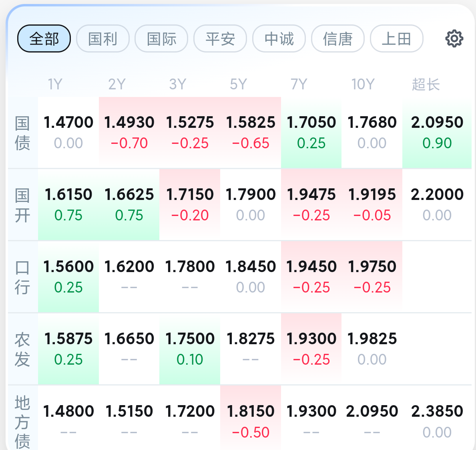The image size is (476, 450).
Task: Select the 农发 row label
Action: [x=22, y=349]
